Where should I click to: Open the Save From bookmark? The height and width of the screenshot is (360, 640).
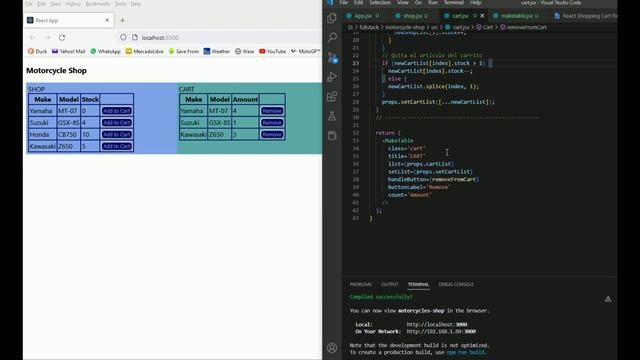pyautogui.click(x=184, y=51)
